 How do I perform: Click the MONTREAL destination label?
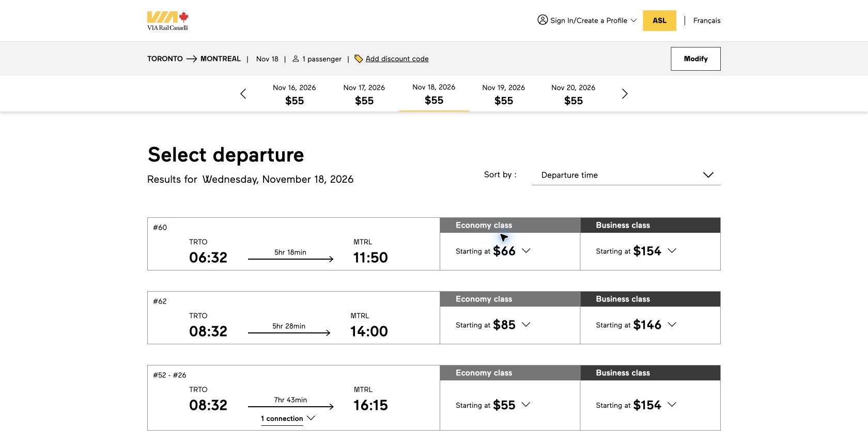click(x=221, y=59)
